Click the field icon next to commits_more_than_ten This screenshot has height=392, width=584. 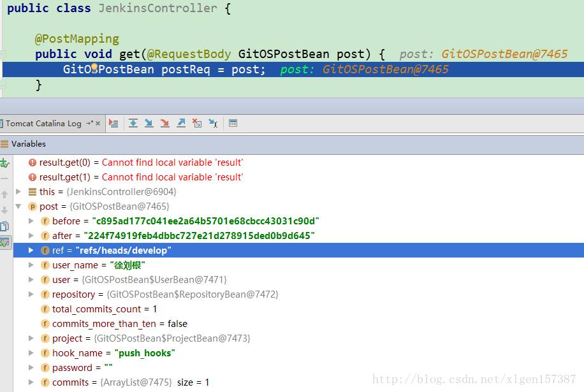[x=45, y=324]
